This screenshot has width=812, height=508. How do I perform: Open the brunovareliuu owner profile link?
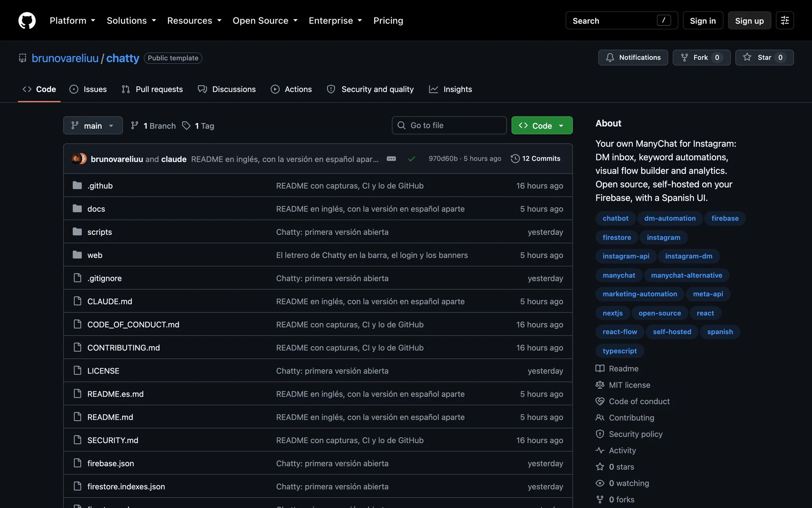pos(65,58)
